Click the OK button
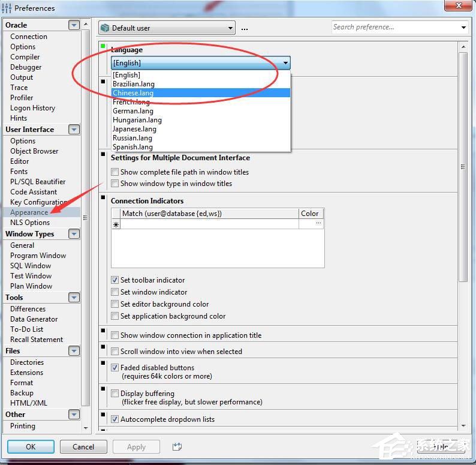The height and width of the screenshot is (465, 476). [31, 446]
